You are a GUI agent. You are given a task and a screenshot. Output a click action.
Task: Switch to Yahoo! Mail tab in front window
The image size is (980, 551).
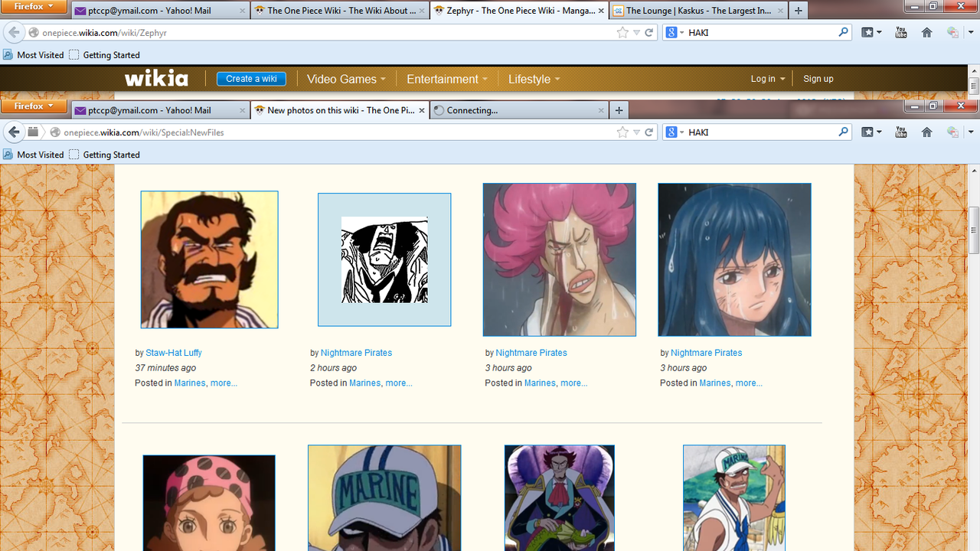(161, 110)
